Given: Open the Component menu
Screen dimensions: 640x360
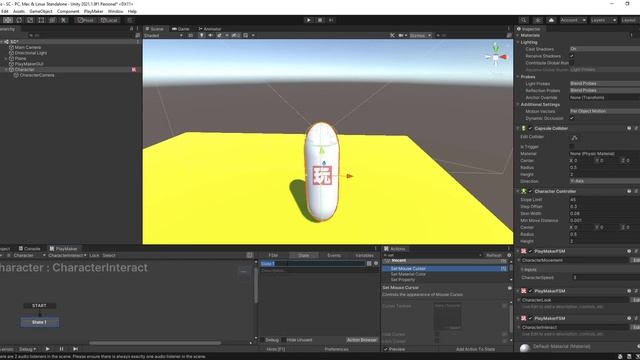Looking at the screenshot, I should coord(68,11).
